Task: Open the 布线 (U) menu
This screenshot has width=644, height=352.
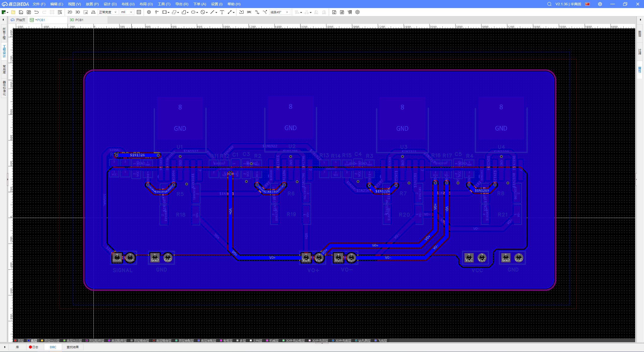Action: coord(128,4)
